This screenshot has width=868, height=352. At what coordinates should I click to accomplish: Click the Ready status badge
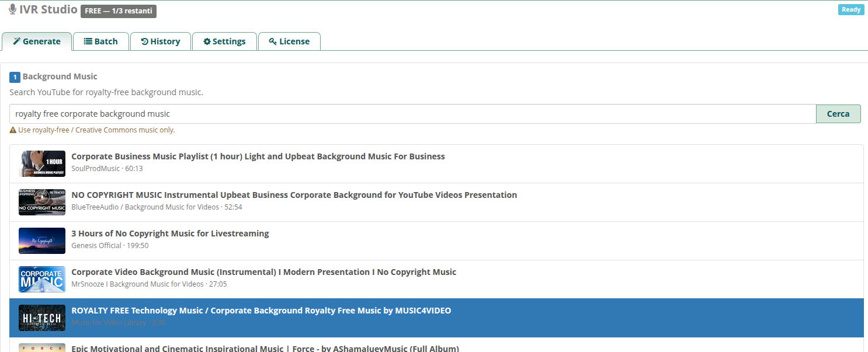tap(850, 9)
